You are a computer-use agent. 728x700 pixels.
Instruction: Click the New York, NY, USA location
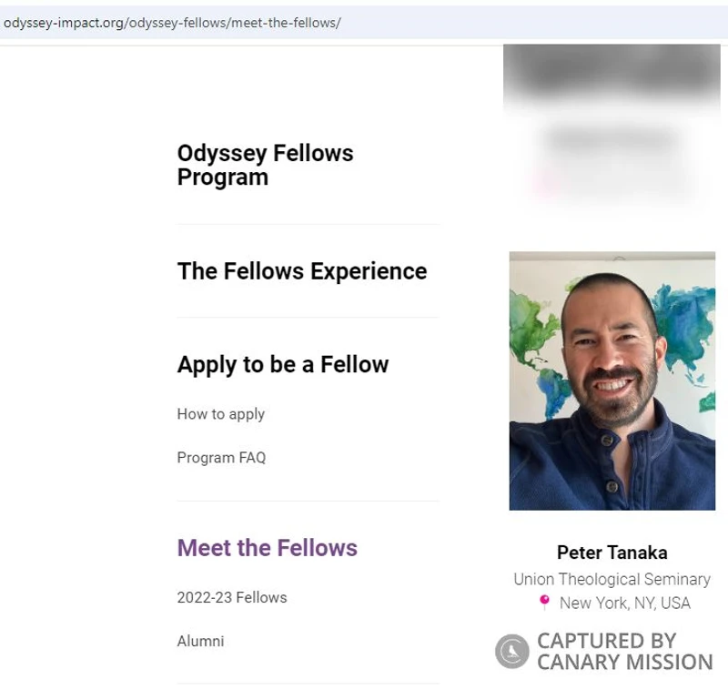[x=624, y=603]
